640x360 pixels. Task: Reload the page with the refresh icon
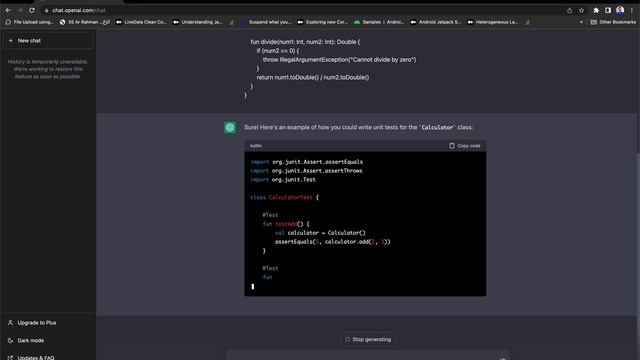tap(32, 10)
